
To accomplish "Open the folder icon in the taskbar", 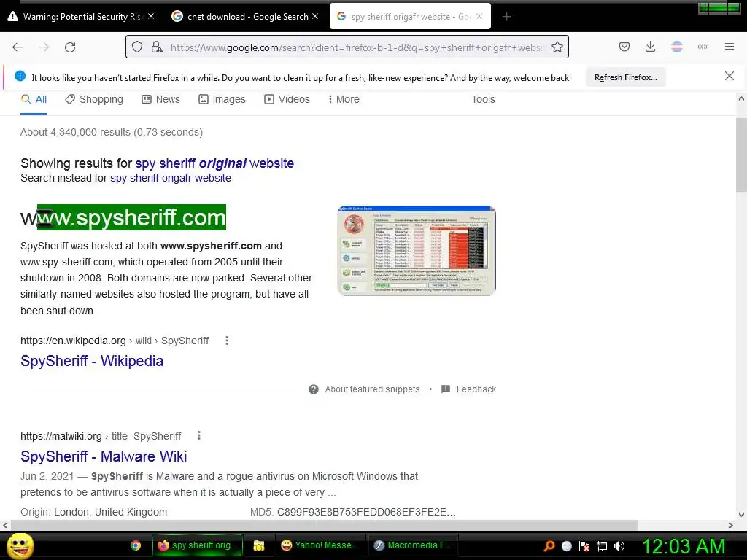I will click(259, 545).
